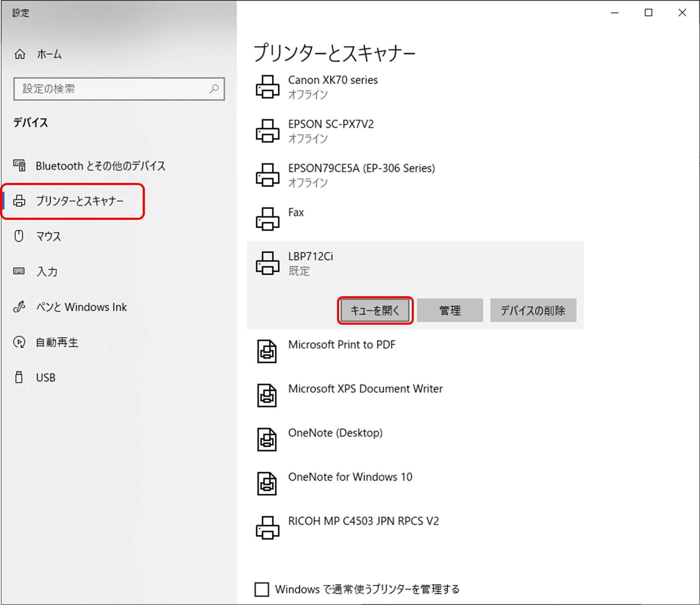
Task: Click the 設定の検索 search field
Action: click(119, 89)
